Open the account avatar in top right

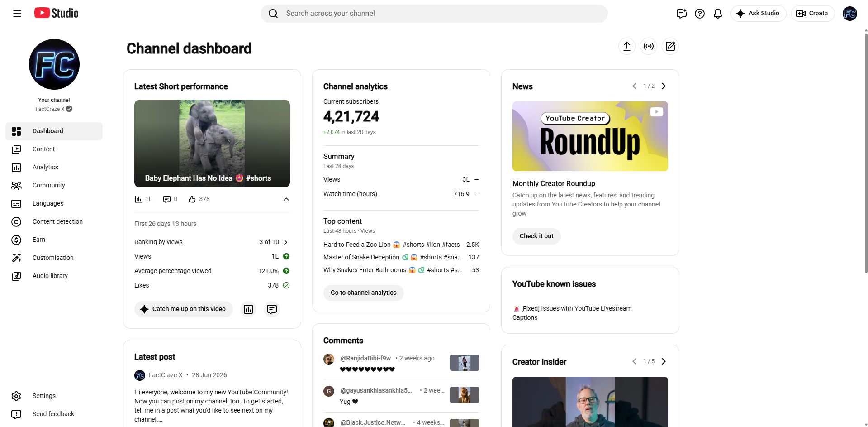coord(850,14)
